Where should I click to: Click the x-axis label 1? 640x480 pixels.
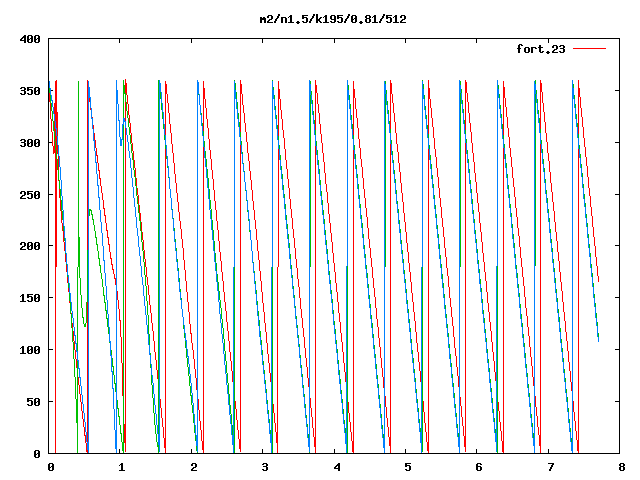122,467
